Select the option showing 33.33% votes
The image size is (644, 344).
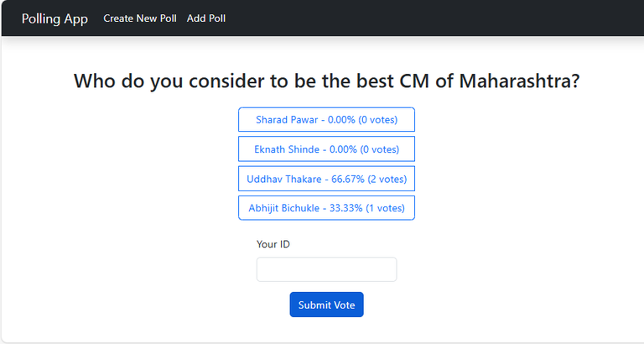click(x=326, y=208)
